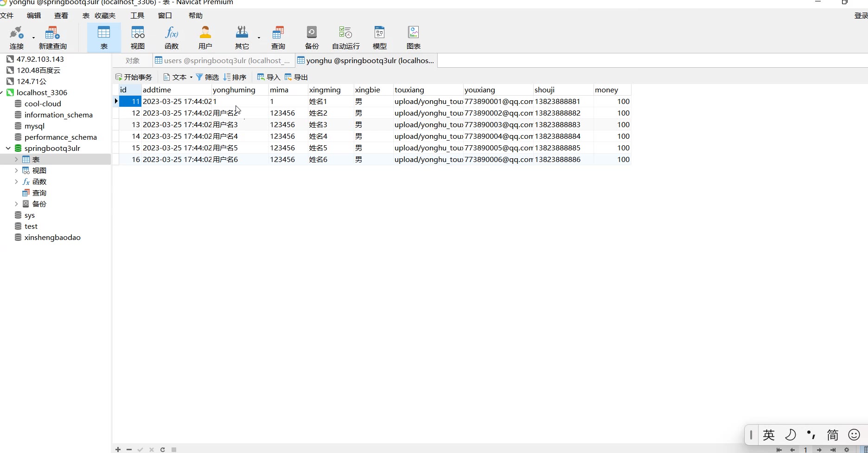
Task: Add a record with the plus icon
Action: (x=118, y=449)
